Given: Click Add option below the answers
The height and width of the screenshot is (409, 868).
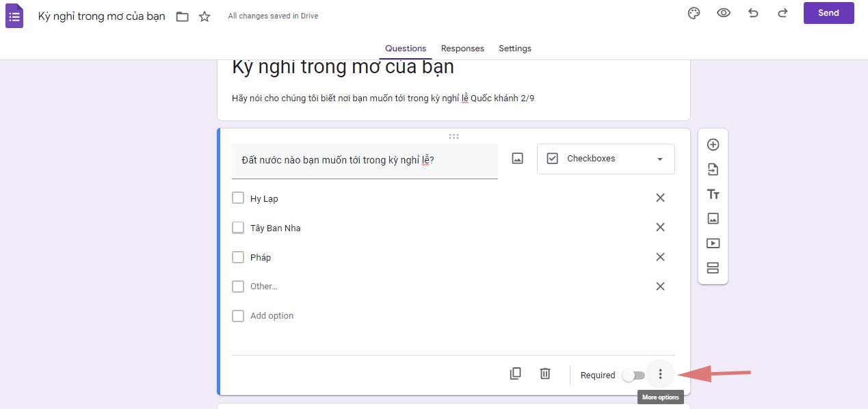Looking at the screenshot, I should pos(272,315).
